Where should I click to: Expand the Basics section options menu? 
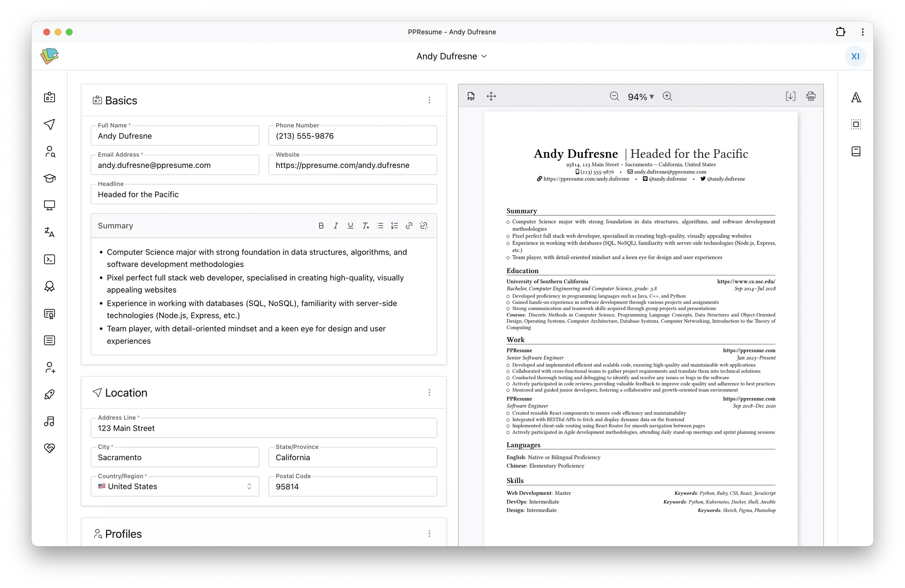coord(429,100)
